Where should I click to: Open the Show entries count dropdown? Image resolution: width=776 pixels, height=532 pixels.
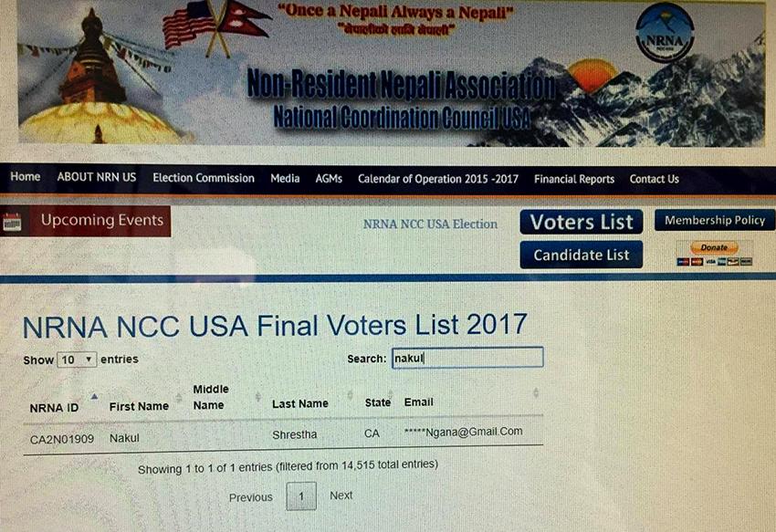click(x=77, y=360)
